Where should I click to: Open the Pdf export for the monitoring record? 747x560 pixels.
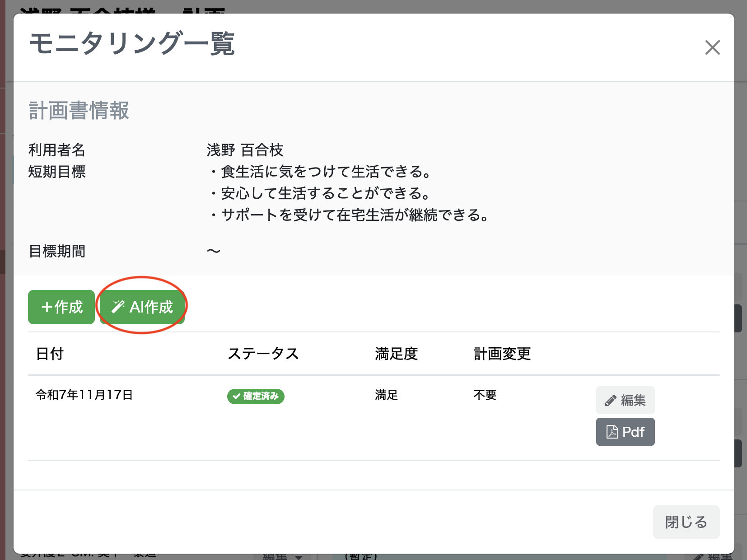[625, 432]
